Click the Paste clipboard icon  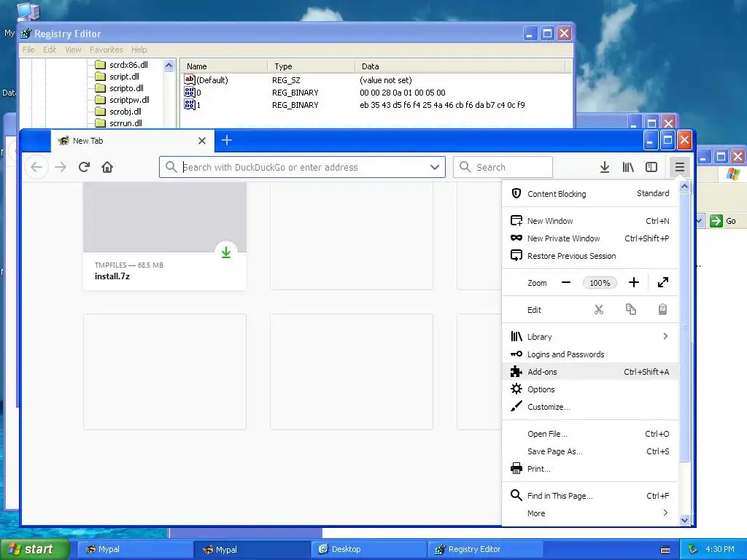(x=662, y=310)
